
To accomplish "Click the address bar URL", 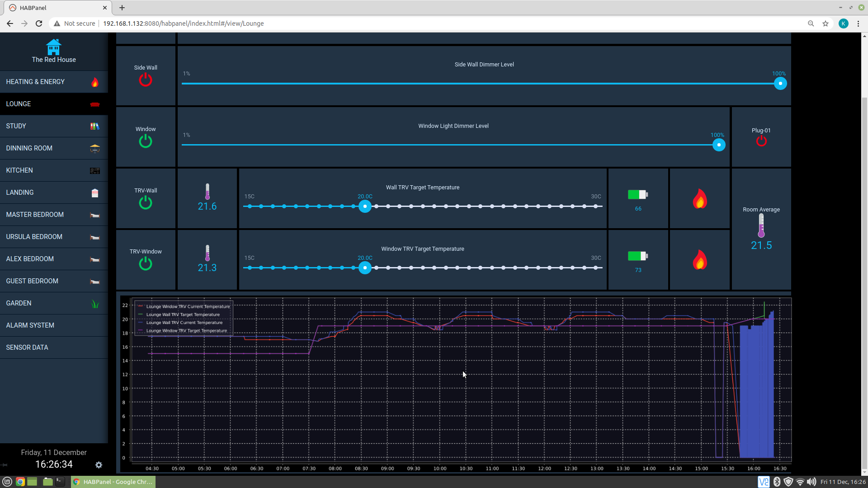I will coord(183,23).
